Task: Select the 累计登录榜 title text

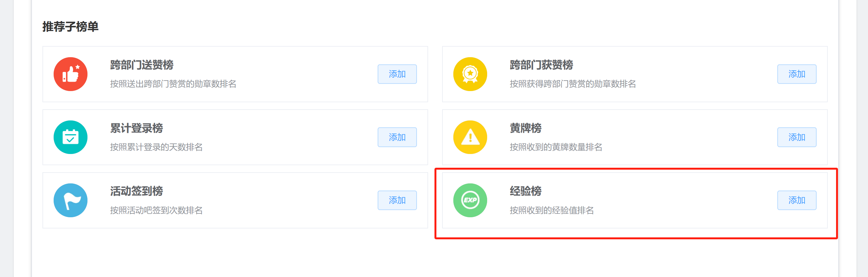Action: click(136, 128)
